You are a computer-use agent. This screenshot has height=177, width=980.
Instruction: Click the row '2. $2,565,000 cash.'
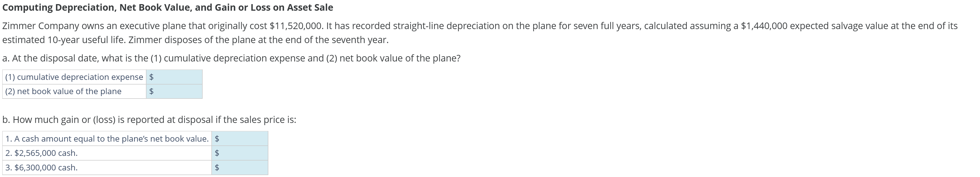(42, 153)
